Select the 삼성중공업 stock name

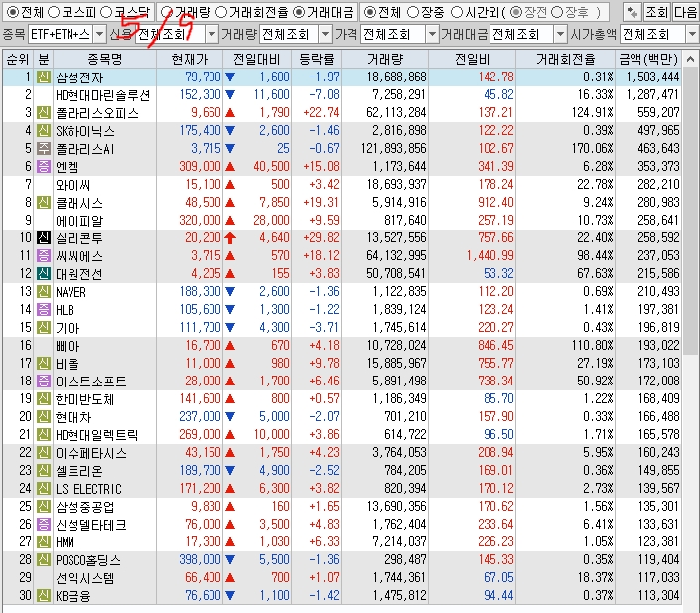tap(84, 507)
